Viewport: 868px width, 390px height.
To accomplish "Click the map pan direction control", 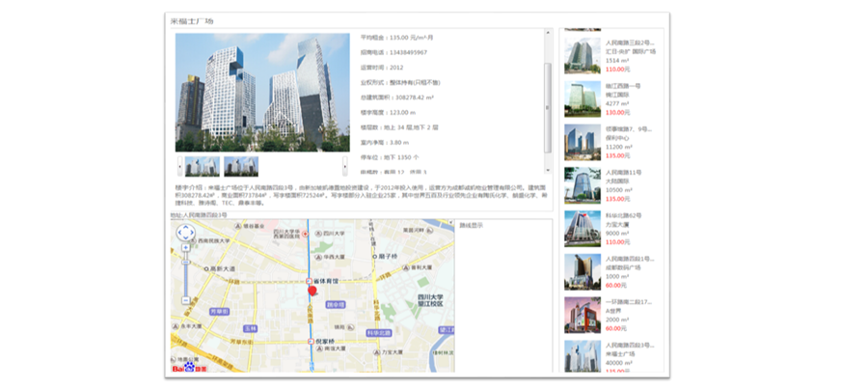I will pos(185,232).
